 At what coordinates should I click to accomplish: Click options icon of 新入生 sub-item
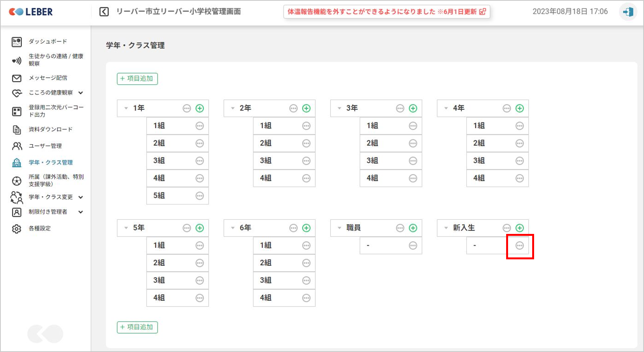519,246
